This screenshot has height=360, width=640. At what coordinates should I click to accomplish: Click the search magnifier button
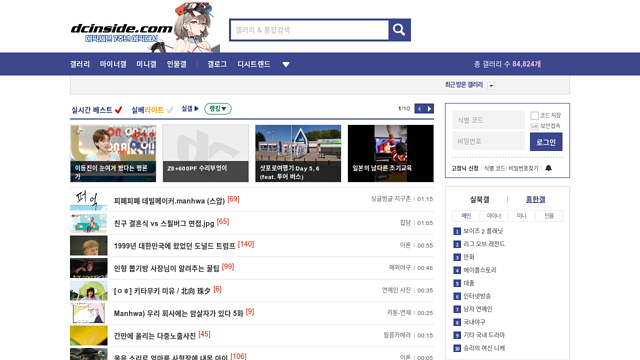[x=399, y=30]
